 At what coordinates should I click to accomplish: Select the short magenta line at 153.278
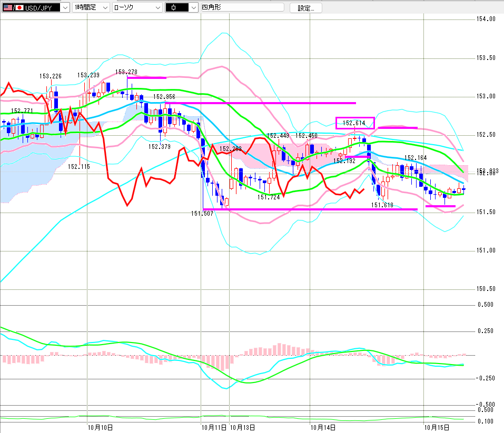[x=147, y=78]
